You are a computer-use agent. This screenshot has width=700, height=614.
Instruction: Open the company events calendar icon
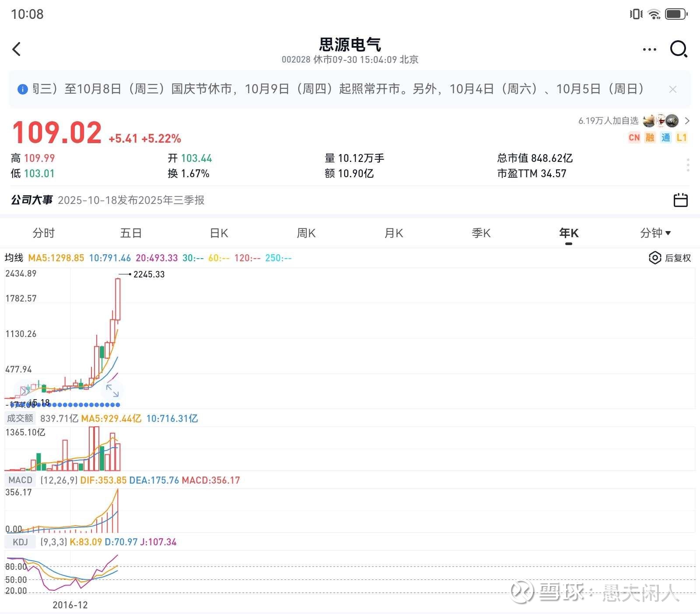click(x=680, y=200)
